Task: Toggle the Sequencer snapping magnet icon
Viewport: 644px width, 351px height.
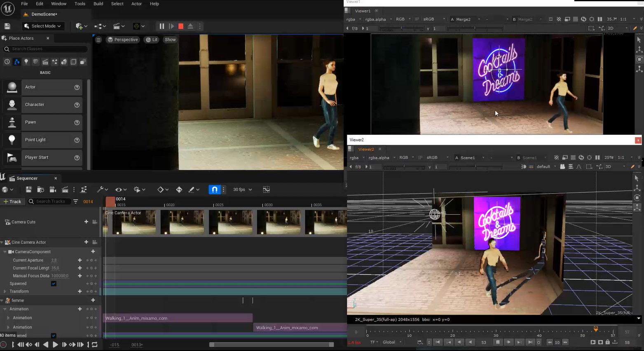Action: (x=214, y=190)
